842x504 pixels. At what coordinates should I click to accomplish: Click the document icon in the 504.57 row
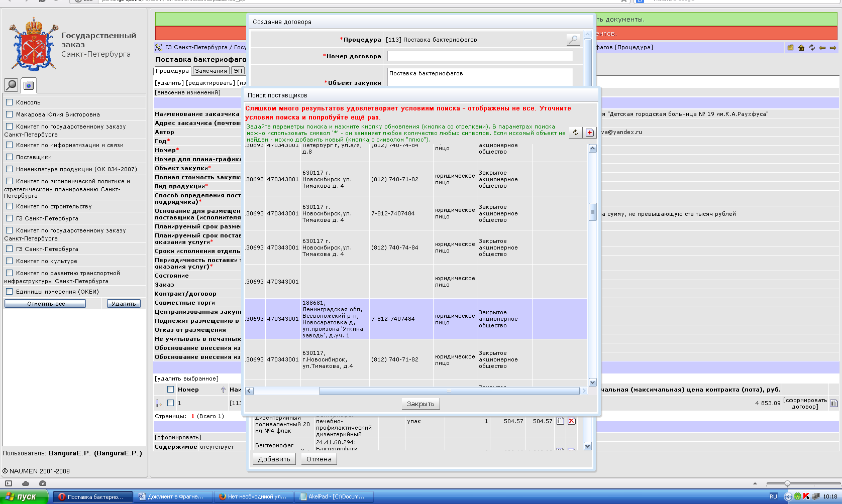560,421
